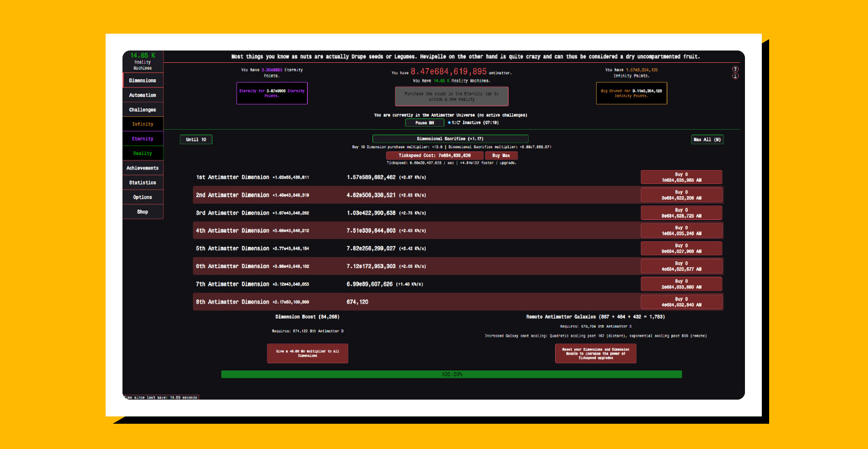Switch to the Challenges tab
This screenshot has height=449, width=868.
tap(143, 109)
